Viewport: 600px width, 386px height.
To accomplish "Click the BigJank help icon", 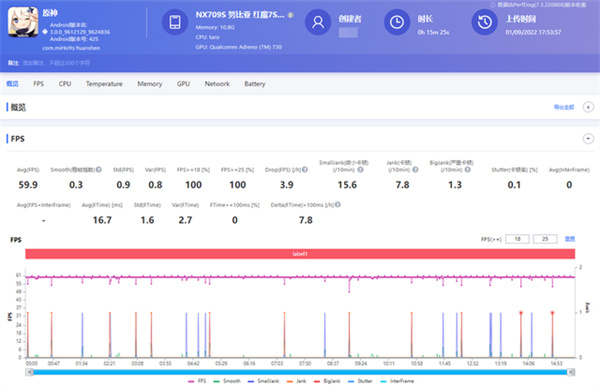I will click(468, 169).
